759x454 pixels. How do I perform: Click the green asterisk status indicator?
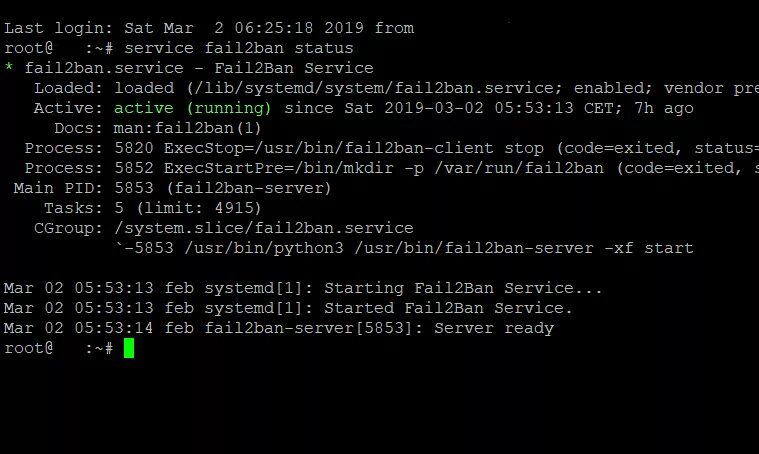point(9,69)
